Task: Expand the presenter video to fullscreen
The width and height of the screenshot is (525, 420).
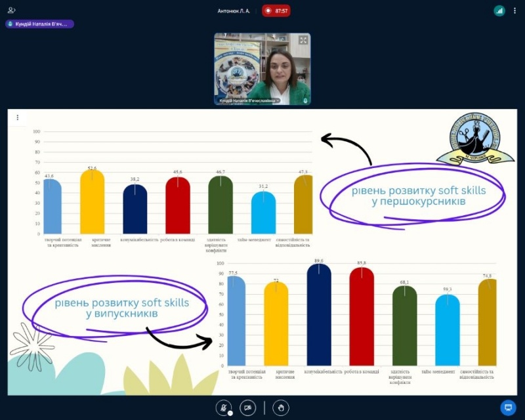Action: (303, 40)
